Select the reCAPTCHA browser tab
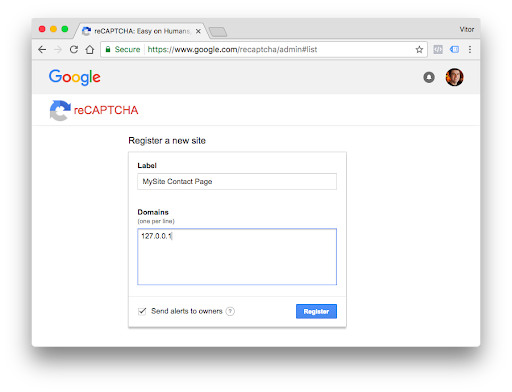 coord(142,31)
